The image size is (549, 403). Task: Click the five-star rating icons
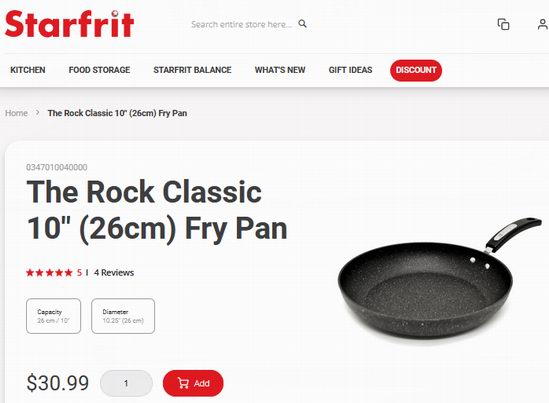[x=49, y=272]
